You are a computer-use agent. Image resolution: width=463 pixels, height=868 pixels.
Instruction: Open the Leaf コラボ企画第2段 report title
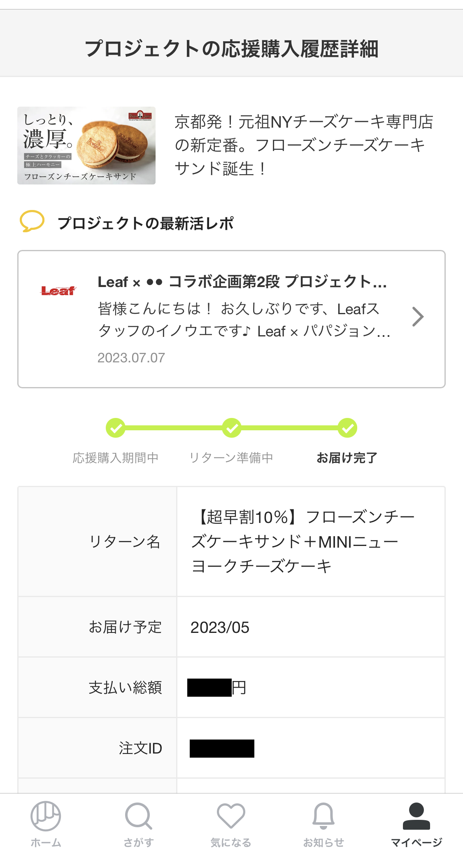[242, 282]
